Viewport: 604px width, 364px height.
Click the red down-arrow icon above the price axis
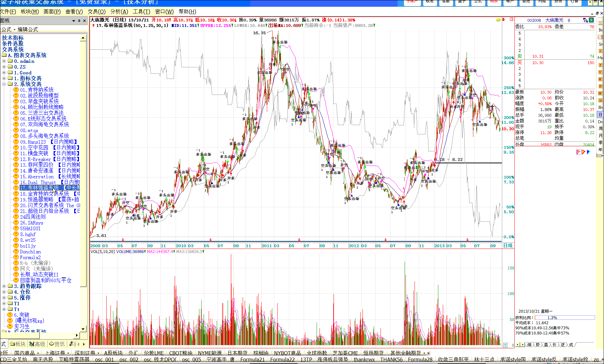504,20
